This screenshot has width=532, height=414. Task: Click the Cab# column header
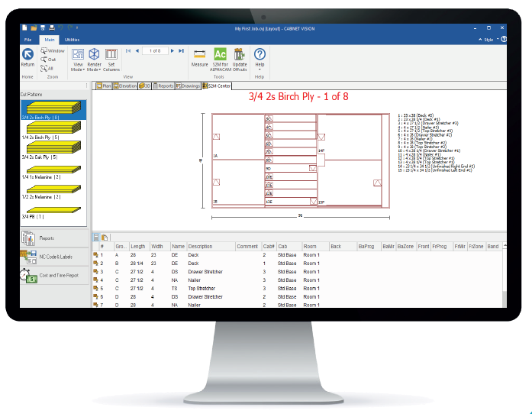269,246
